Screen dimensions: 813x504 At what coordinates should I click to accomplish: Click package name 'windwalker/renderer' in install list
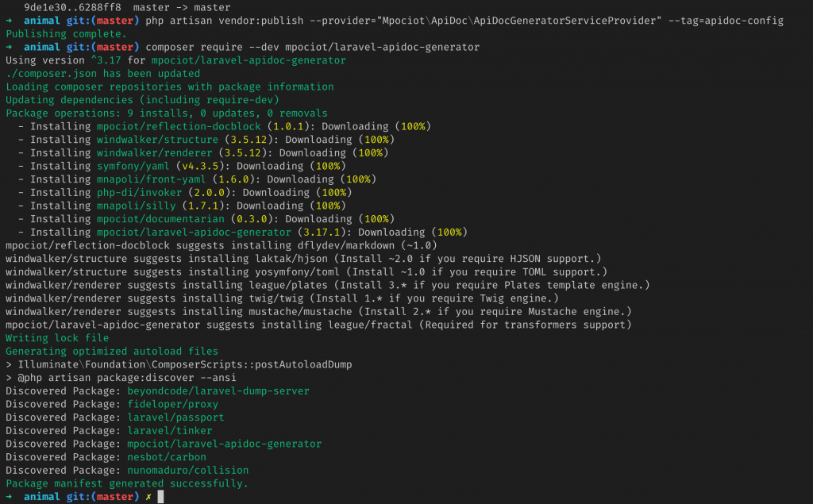(155, 153)
